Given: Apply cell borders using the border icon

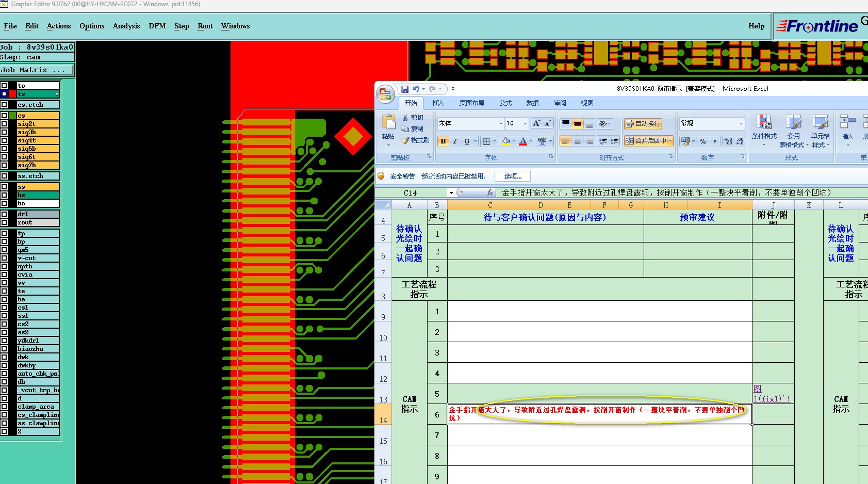Looking at the screenshot, I should (486, 141).
